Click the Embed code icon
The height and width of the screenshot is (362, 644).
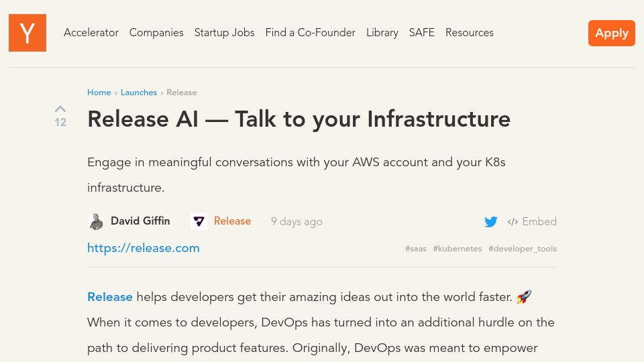tap(513, 222)
